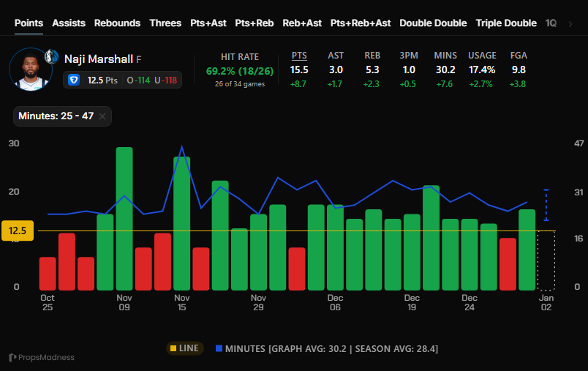Select the Pts+Ast tab
588x371 pixels.
pos(208,23)
